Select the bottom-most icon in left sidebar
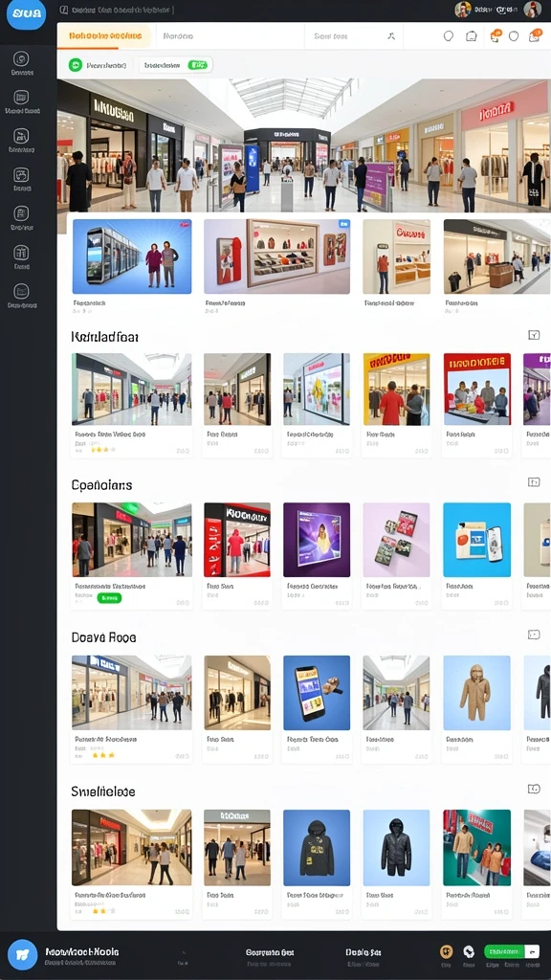Image resolution: width=551 pixels, height=980 pixels. tap(21, 291)
